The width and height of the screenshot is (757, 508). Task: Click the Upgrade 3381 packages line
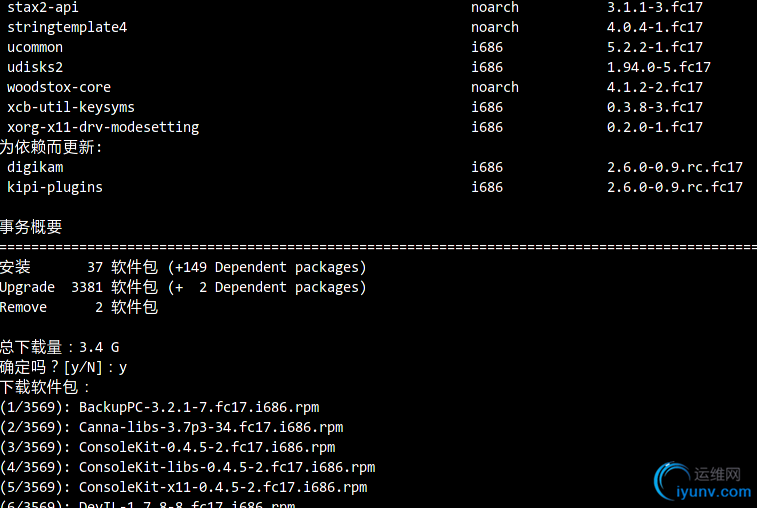183,287
